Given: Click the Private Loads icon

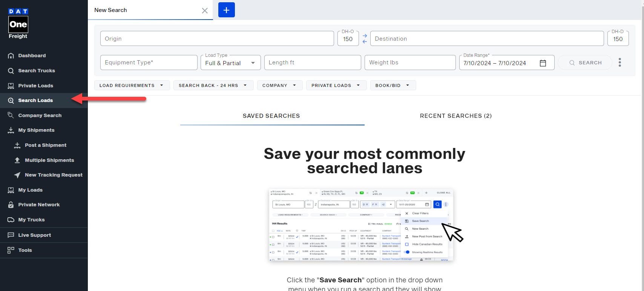Looking at the screenshot, I should [x=11, y=86].
